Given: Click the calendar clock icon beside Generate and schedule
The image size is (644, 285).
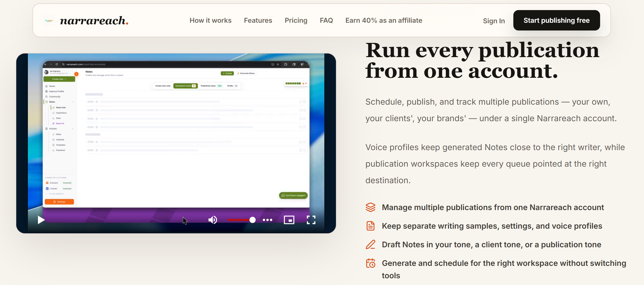Looking at the screenshot, I should pos(371,263).
